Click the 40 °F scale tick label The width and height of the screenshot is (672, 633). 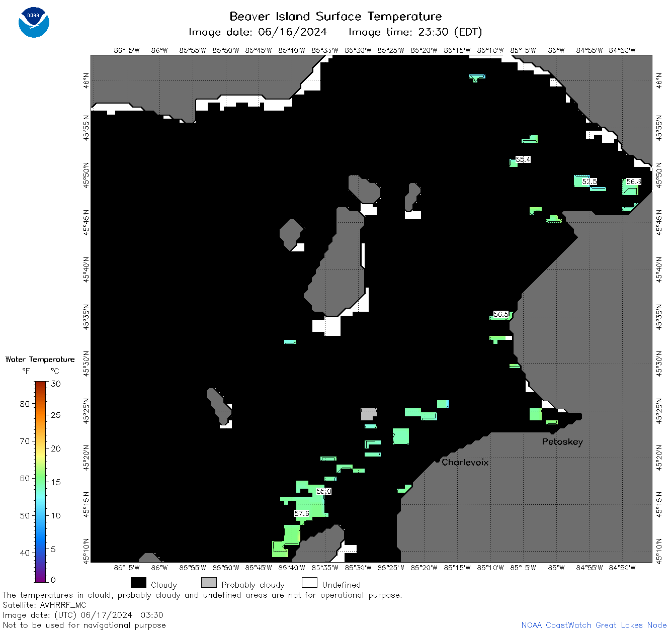tap(25, 553)
